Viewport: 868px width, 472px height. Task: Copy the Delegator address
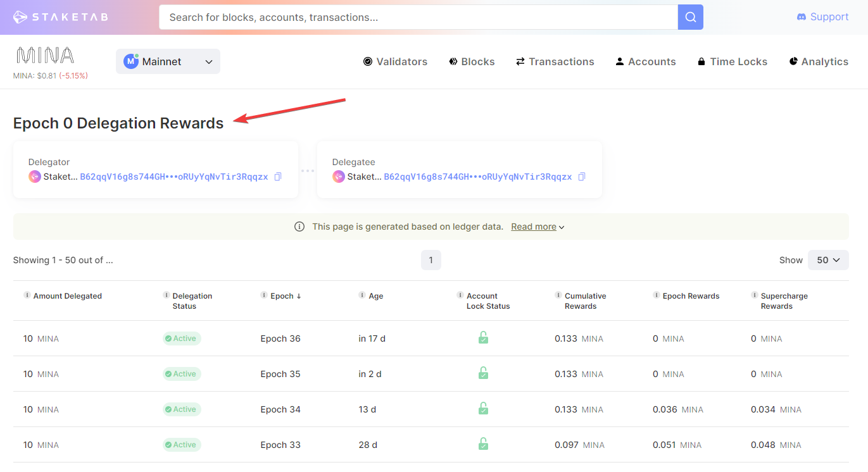277,177
